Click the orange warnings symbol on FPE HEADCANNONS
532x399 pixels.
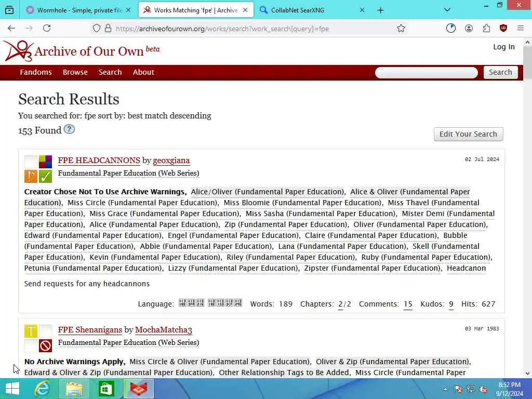click(x=31, y=177)
